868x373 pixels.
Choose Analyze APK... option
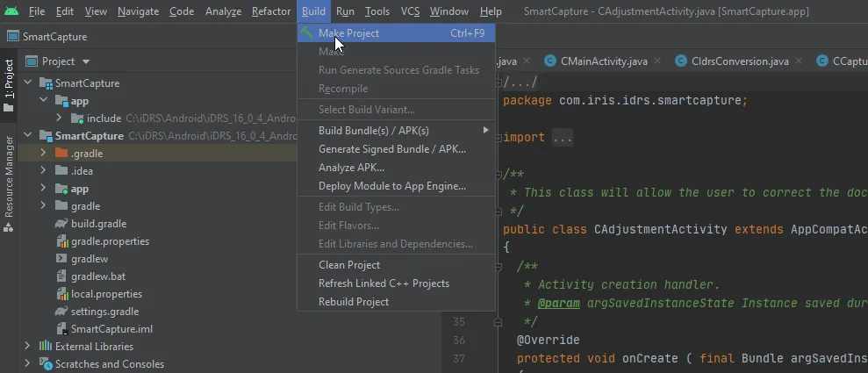pyautogui.click(x=397, y=168)
